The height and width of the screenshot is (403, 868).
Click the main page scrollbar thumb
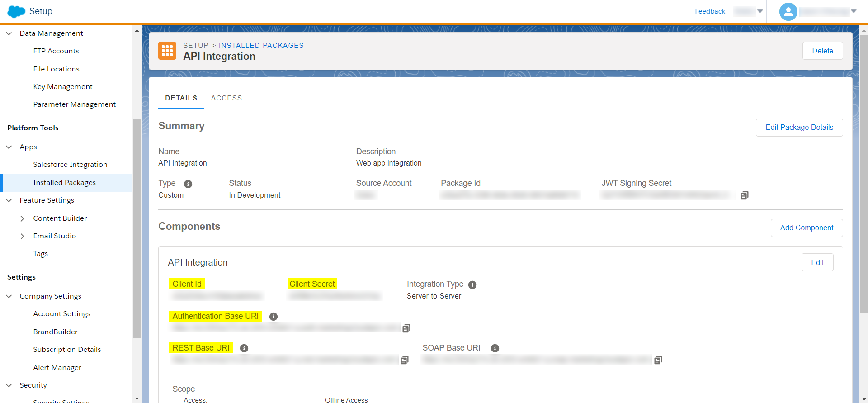864,174
